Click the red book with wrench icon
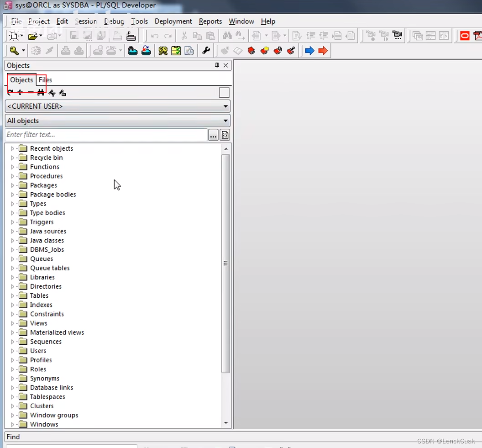482x448 pixels. coord(291,51)
